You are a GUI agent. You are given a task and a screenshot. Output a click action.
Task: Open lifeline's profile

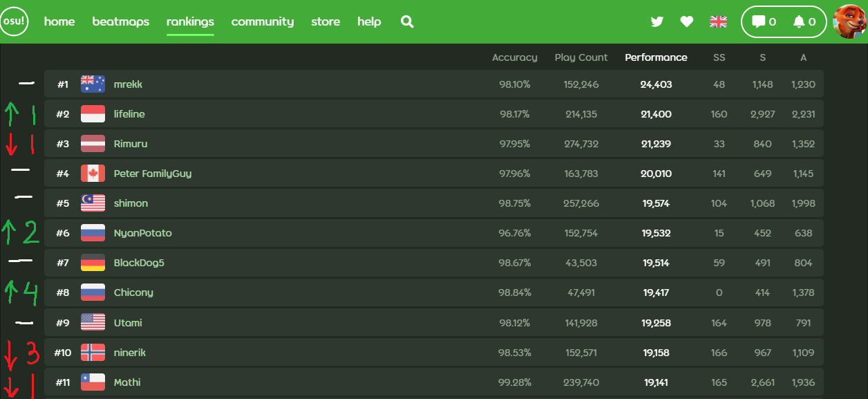[129, 114]
